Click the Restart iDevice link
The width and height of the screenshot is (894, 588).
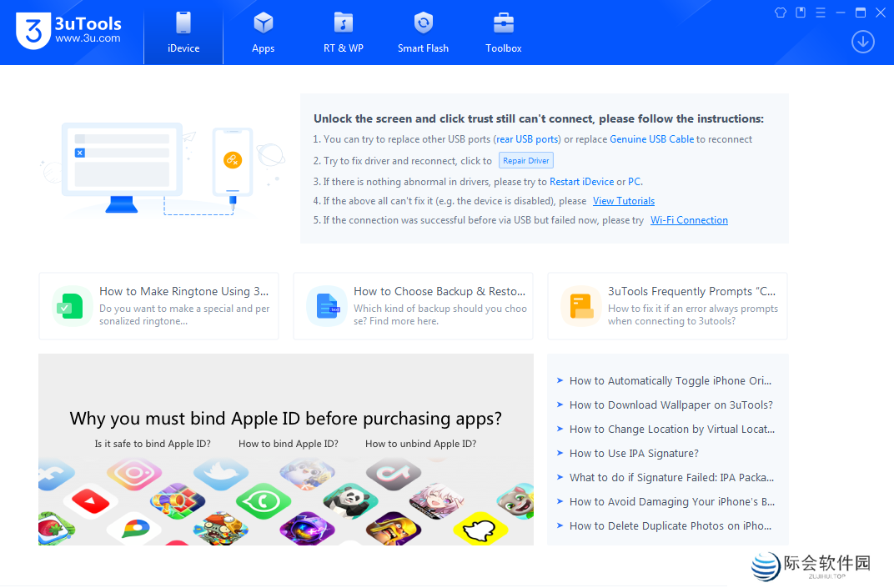coord(581,182)
